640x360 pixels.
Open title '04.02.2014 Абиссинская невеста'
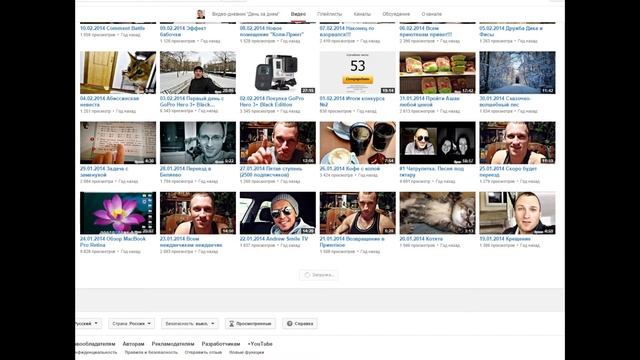tap(109, 102)
